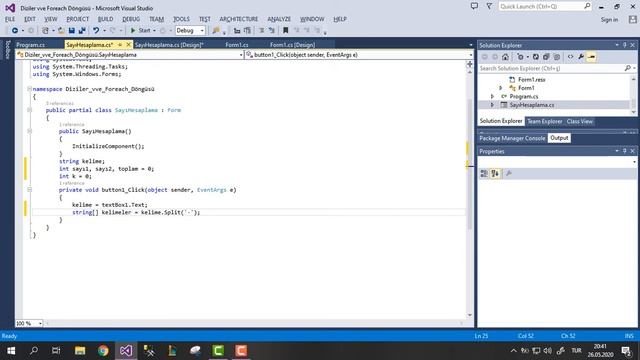
Task: Open the Toolbox side tab
Action: [7, 50]
